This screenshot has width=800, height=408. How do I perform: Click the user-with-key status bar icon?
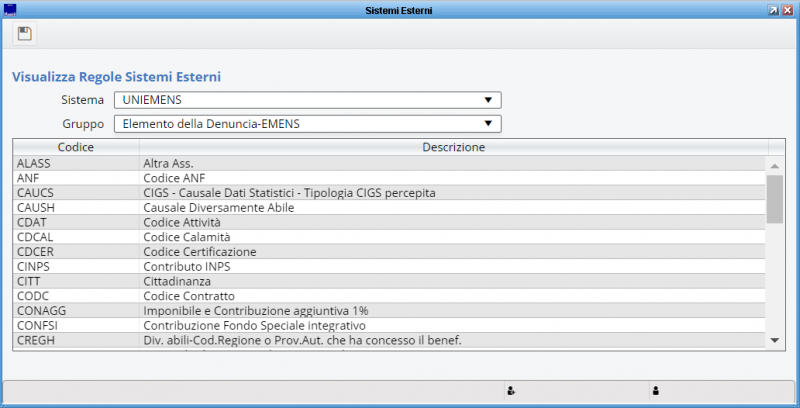pos(511,391)
